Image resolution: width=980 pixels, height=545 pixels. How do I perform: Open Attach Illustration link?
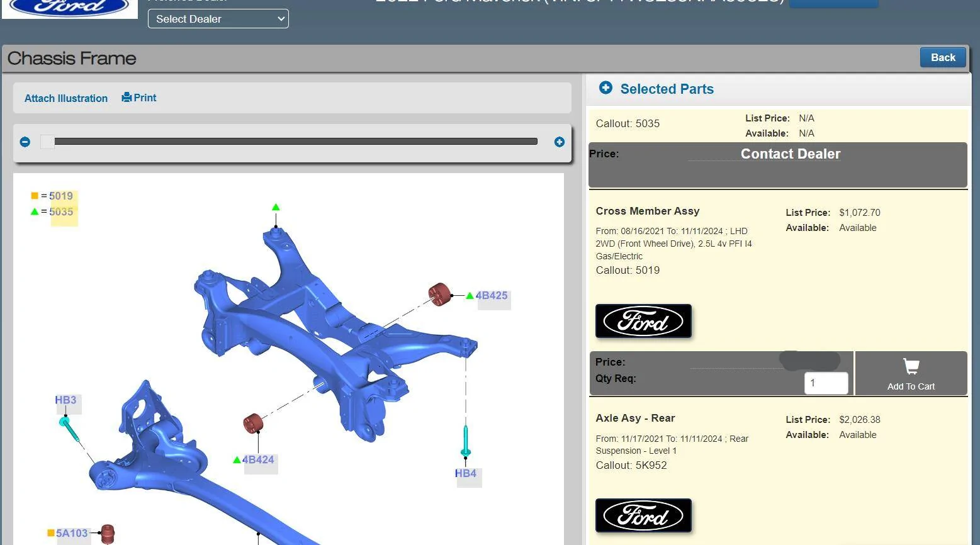(x=66, y=98)
